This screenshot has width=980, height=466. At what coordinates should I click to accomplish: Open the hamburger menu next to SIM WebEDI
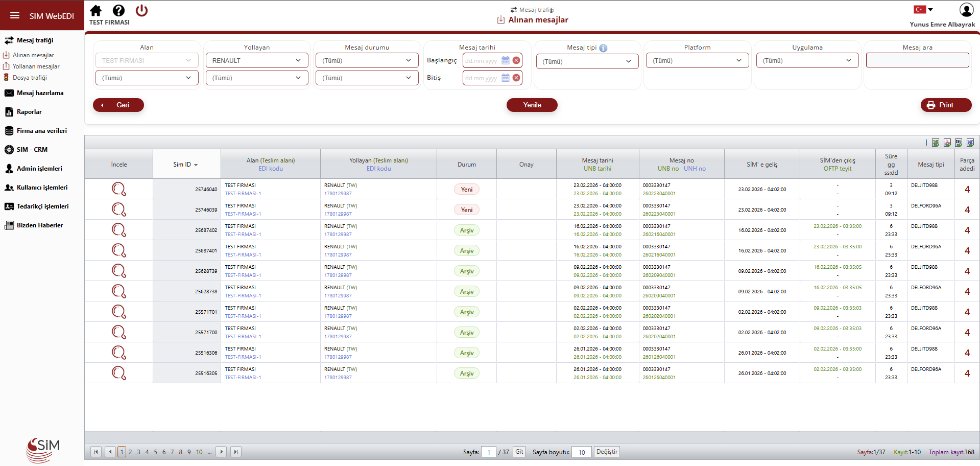pos(15,16)
